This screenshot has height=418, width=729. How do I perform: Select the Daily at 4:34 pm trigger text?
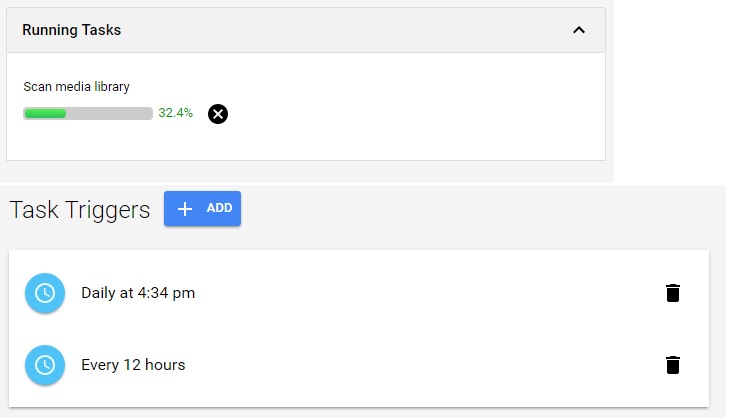pos(138,293)
